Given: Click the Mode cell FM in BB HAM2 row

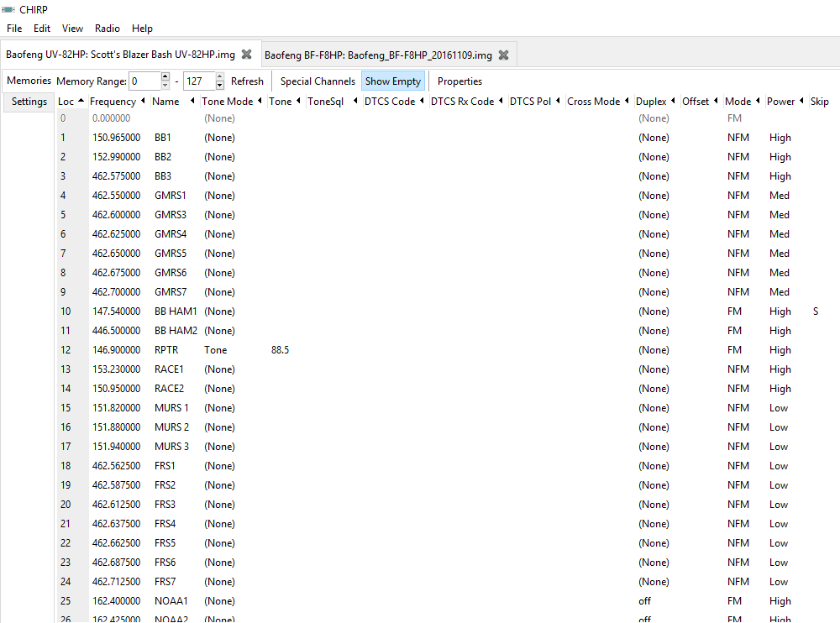Looking at the screenshot, I should pos(734,331).
